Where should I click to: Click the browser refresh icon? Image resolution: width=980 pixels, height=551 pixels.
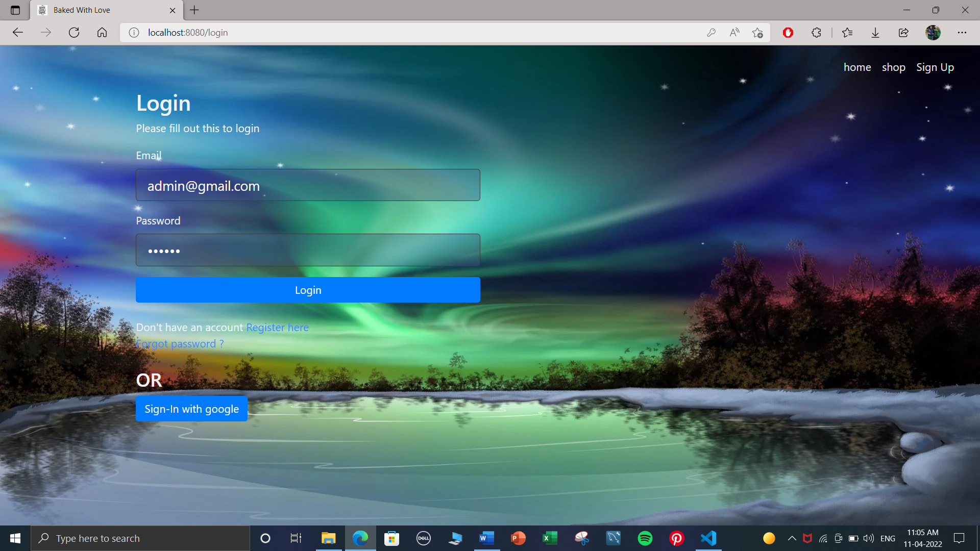[74, 33]
